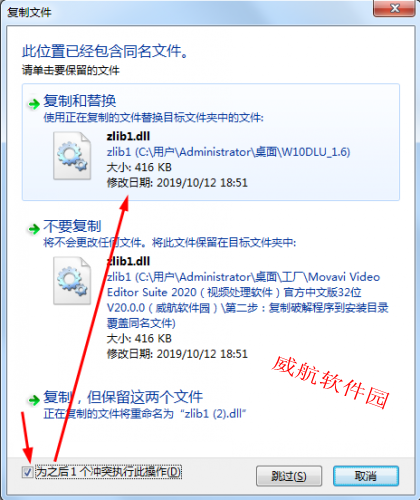Click the green arrow beside 不要复制
Image resolution: width=420 pixels, height=500 pixels.
click(34, 229)
